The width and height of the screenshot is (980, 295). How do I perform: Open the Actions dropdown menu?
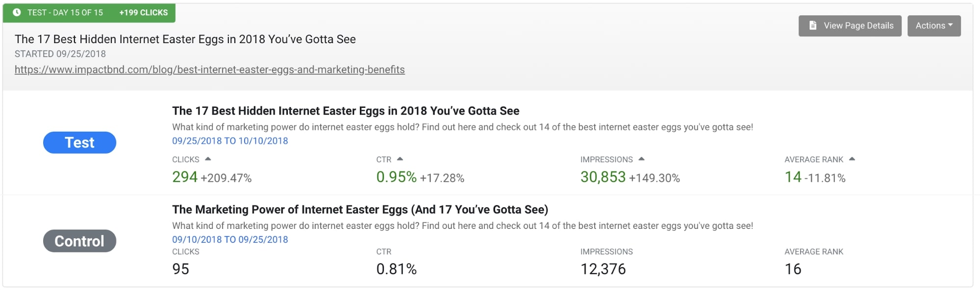pyautogui.click(x=934, y=25)
